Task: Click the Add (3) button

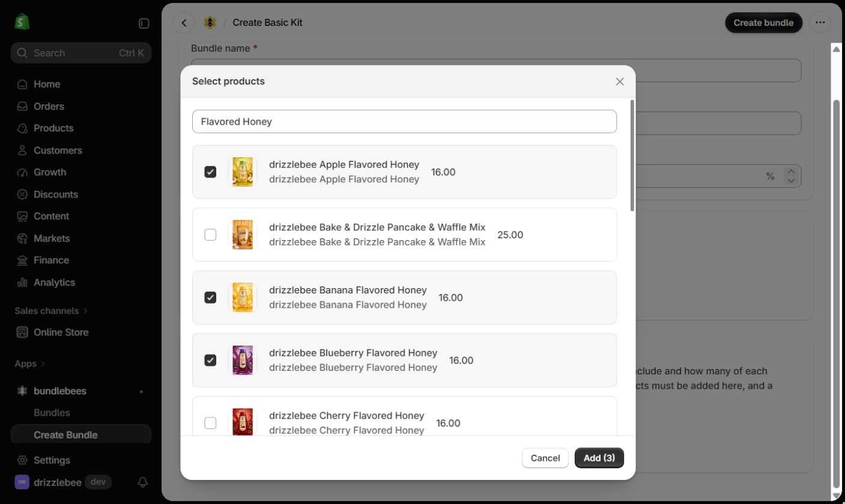Action: [599, 458]
